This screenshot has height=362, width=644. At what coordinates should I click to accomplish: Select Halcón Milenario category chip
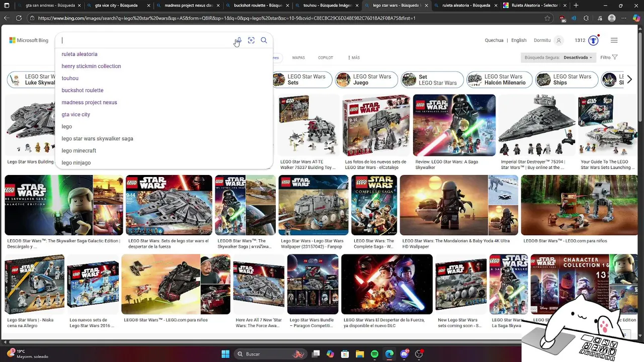click(x=498, y=79)
